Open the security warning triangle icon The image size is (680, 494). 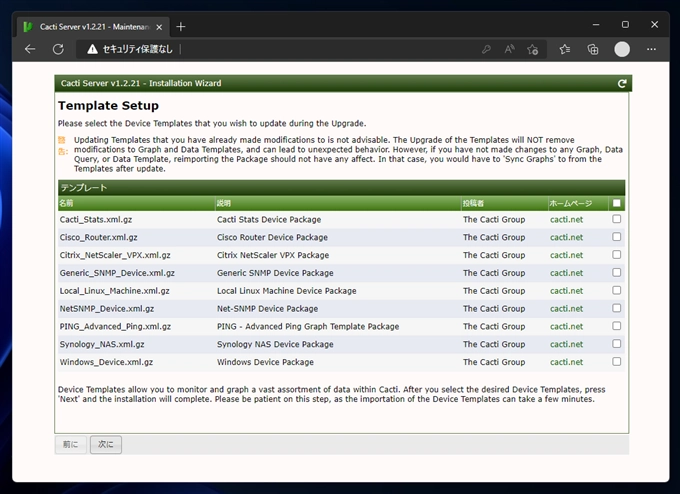[92, 49]
